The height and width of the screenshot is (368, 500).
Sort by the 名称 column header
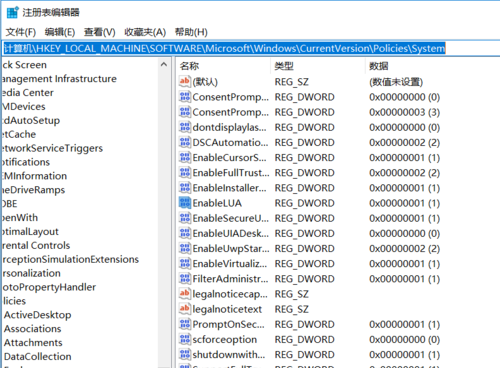(189, 66)
